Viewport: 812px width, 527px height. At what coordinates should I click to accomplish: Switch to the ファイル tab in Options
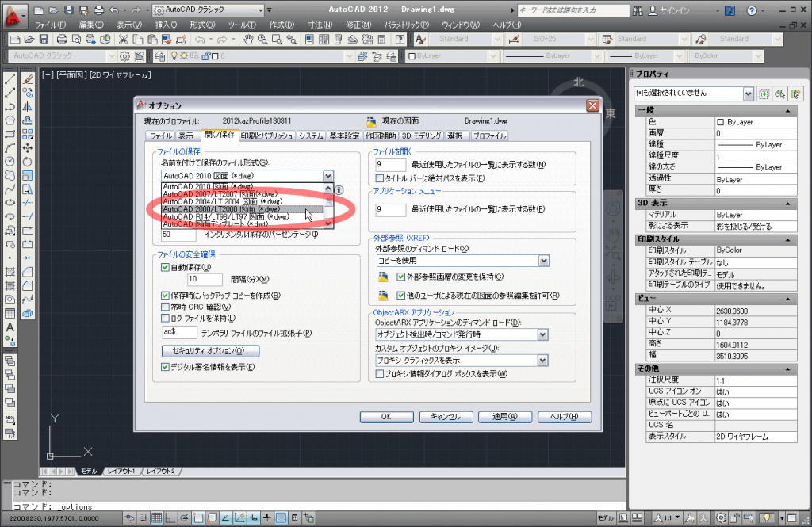point(160,136)
